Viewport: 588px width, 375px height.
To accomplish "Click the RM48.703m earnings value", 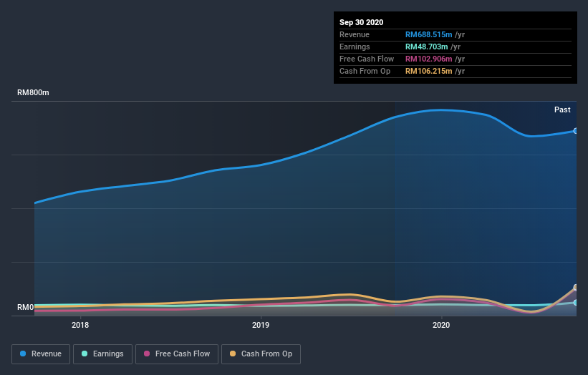I will click(x=426, y=47).
